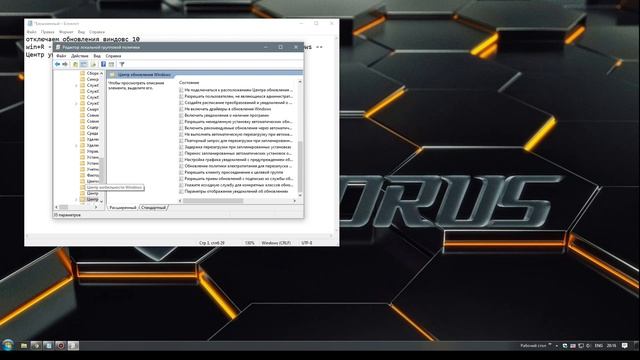Viewport: 640px width, 360px height.
Task: Switch to the Стандартный tab
Action: [153, 207]
